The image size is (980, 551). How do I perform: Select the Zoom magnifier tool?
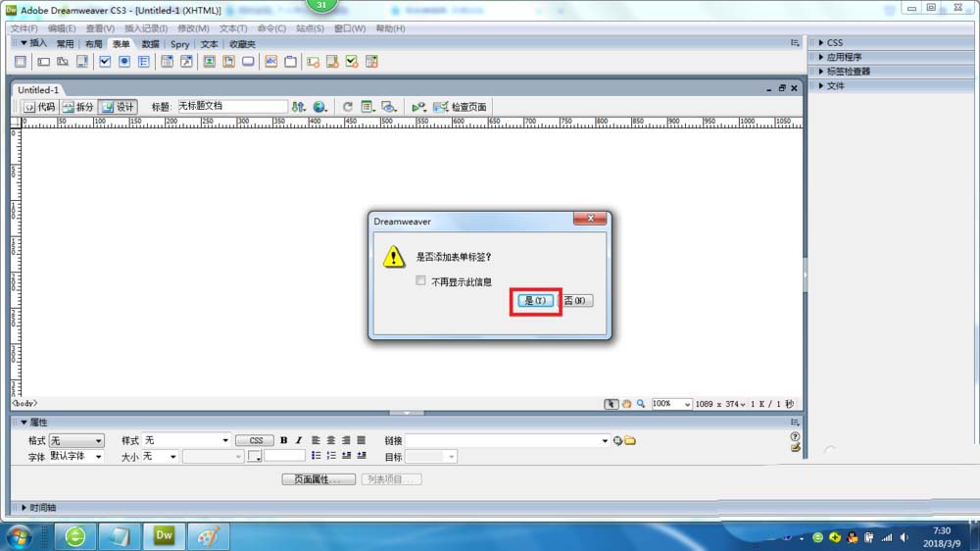coord(641,404)
